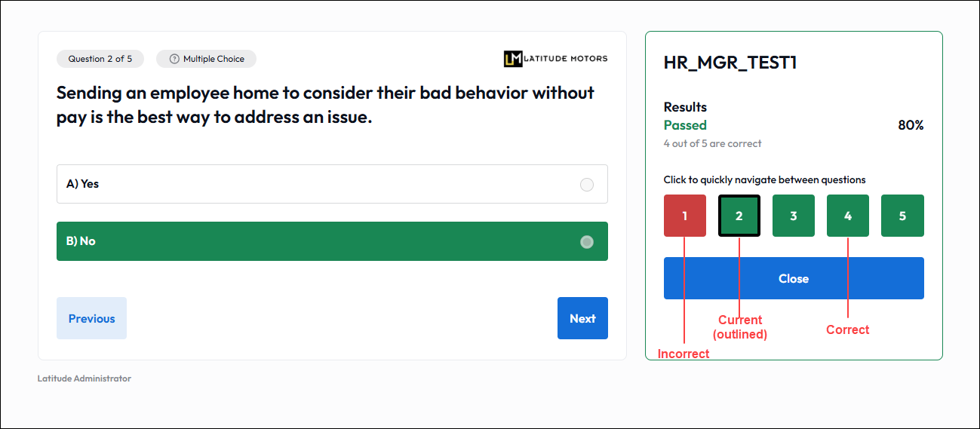
Task: Click the Multiple Choice type badge
Action: [x=206, y=59]
